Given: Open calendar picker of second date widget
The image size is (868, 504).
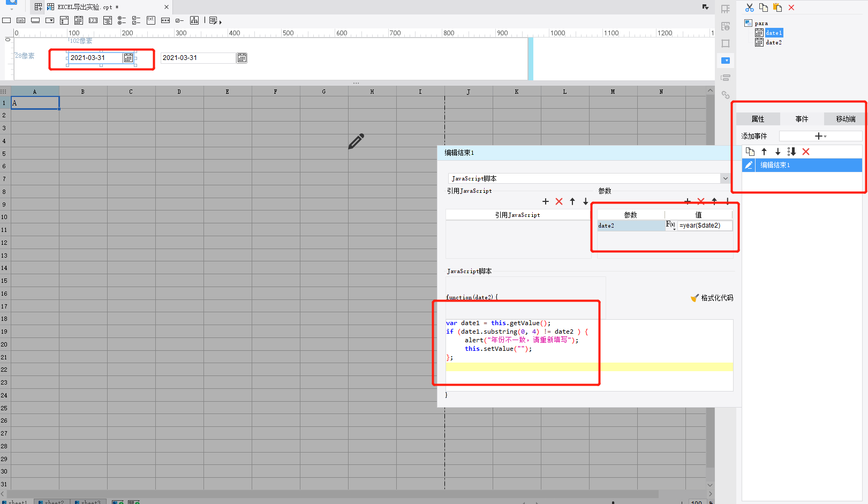Looking at the screenshot, I should coord(242,58).
